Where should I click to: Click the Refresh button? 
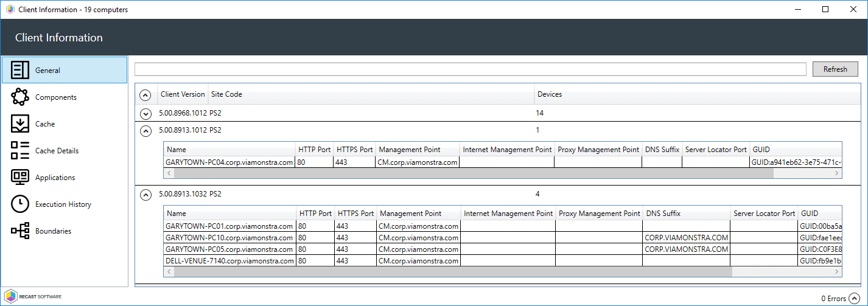tap(835, 69)
